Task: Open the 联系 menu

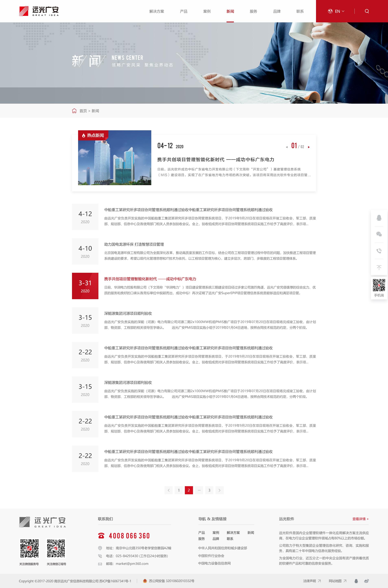Action: pyautogui.click(x=300, y=11)
